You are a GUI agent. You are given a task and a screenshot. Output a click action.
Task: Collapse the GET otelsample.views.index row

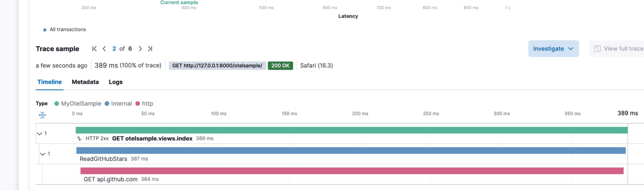coord(39,134)
